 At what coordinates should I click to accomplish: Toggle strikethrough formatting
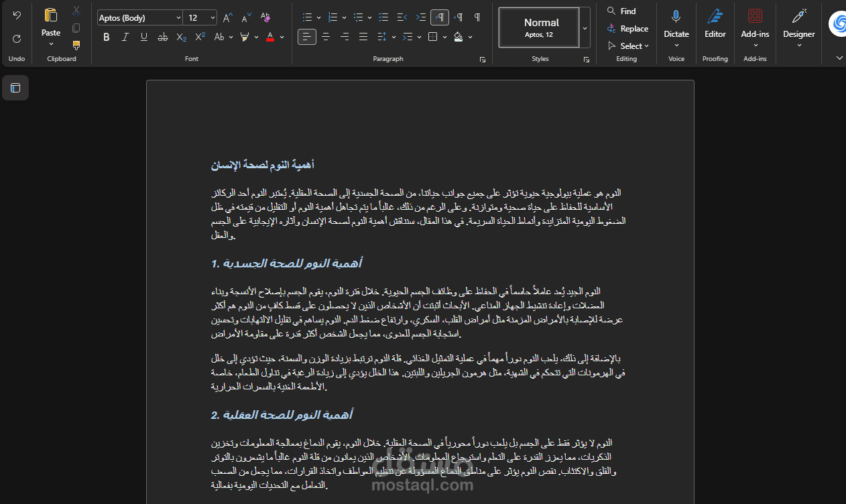pyautogui.click(x=162, y=37)
